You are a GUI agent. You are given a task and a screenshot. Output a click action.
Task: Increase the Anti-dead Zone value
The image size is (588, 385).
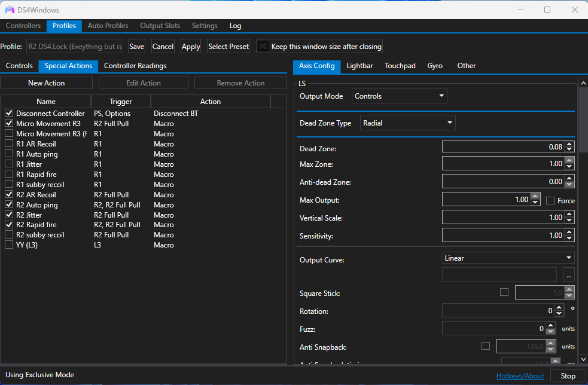pyautogui.click(x=569, y=179)
